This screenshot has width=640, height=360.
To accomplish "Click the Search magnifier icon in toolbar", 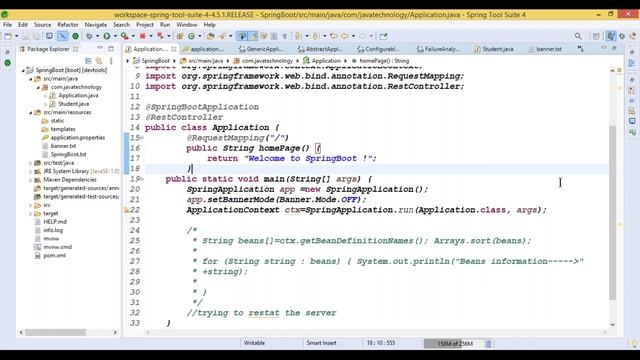I will 578,36.
